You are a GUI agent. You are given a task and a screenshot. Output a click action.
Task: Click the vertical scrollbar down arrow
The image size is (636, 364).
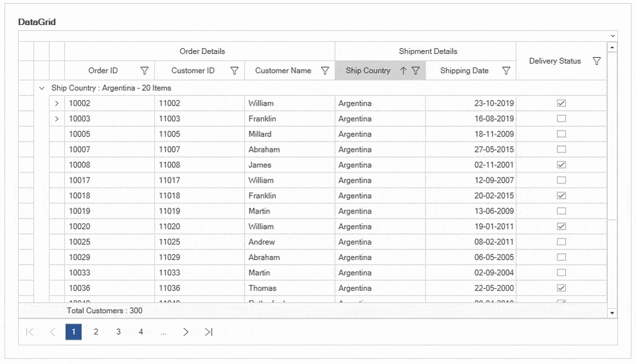point(612,313)
